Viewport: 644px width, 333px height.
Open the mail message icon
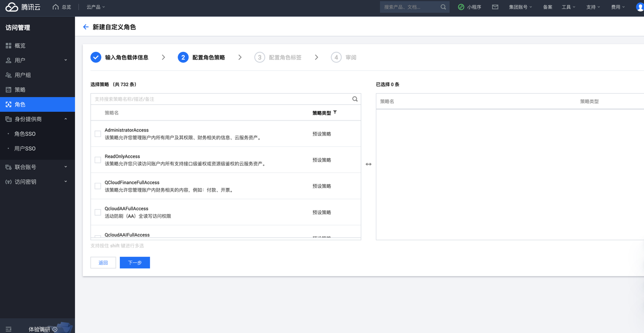tap(495, 7)
